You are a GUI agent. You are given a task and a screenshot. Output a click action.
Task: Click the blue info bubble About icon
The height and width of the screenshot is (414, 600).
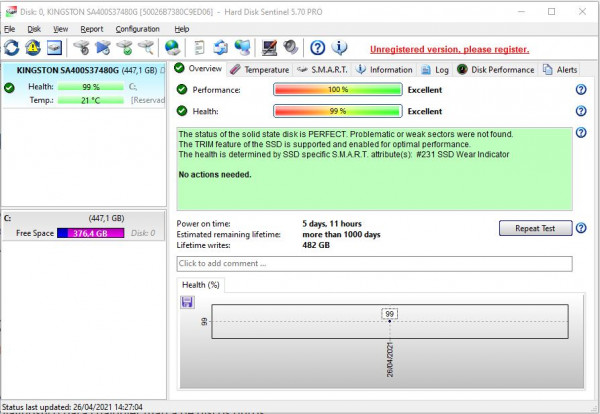[x=339, y=47]
